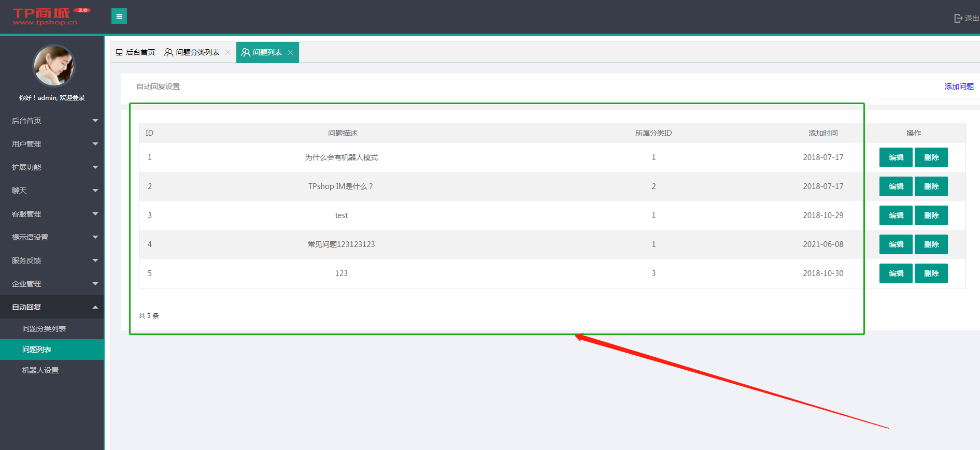Collapse the 自动回复 sidebar menu
This screenshot has width=980, height=450.
tap(52, 307)
